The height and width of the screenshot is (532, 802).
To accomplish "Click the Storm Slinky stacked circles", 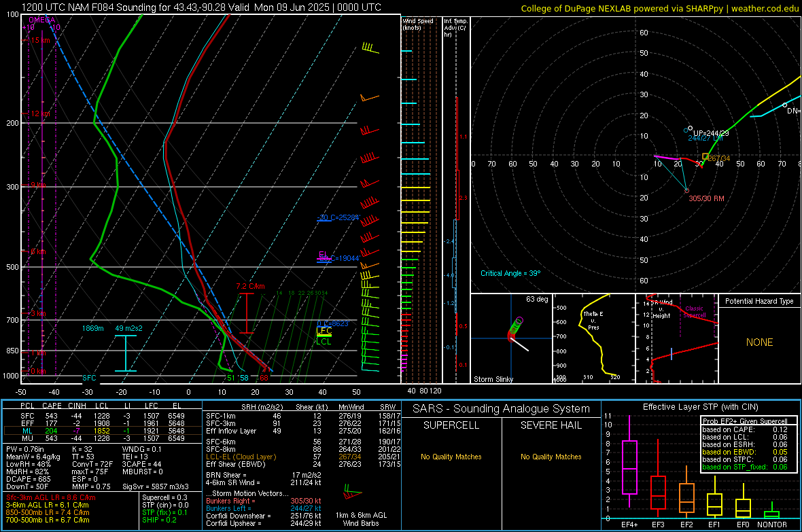I will point(515,328).
